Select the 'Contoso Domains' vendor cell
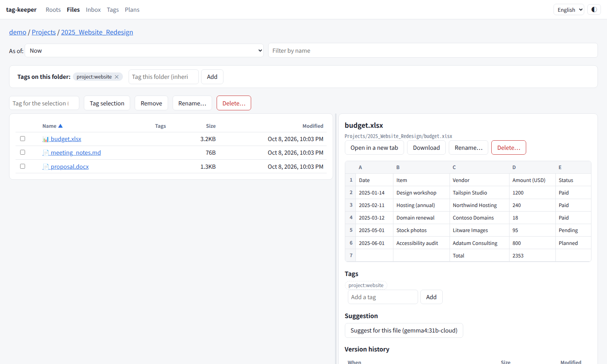The width and height of the screenshot is (607, 364). 479,218
